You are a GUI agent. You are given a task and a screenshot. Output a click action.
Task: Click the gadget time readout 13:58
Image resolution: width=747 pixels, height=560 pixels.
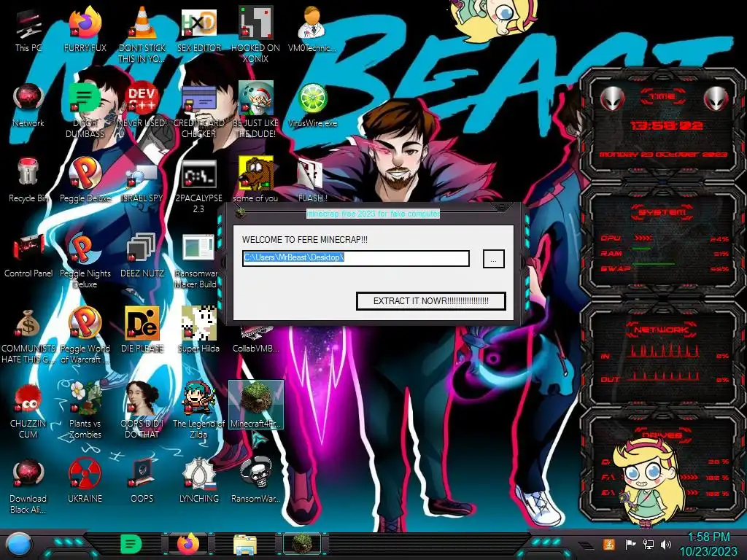[x=667, y=125]
